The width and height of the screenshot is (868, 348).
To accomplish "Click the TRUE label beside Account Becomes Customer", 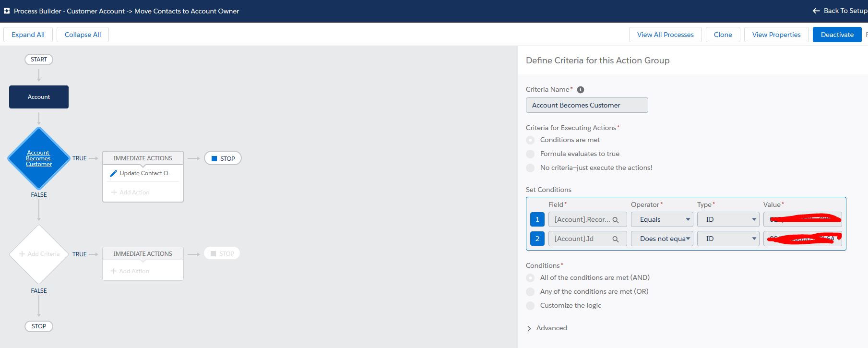I will pos(80,158).
